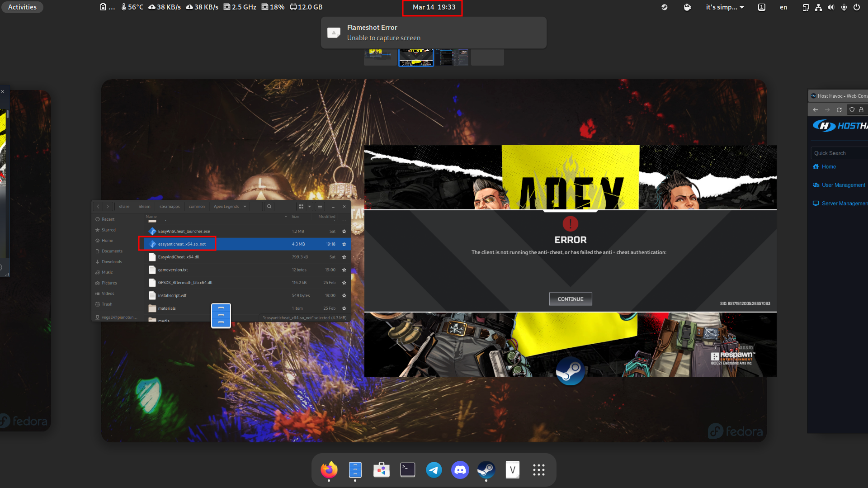Open the power system menu
Viewport: 868px width, 488px height.
pyautogui.click(x=857, y=7)
